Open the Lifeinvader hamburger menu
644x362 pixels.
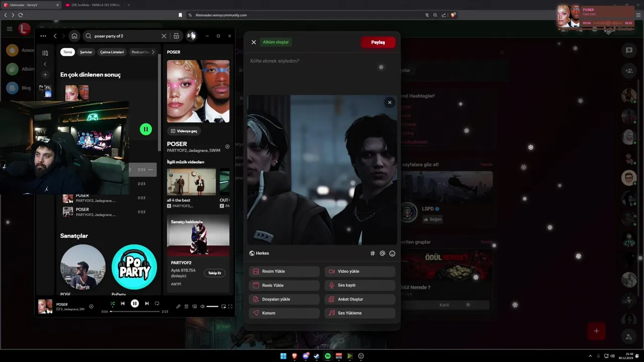9,29
